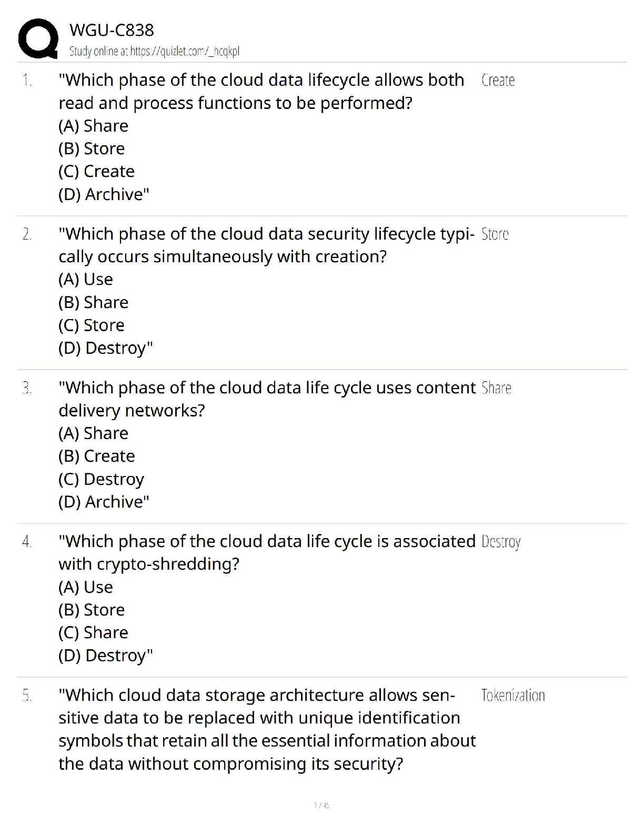Screen dimensions: 644x834
Task: Select option (C) Store in question 2
Action: click(x=92, y=325)
